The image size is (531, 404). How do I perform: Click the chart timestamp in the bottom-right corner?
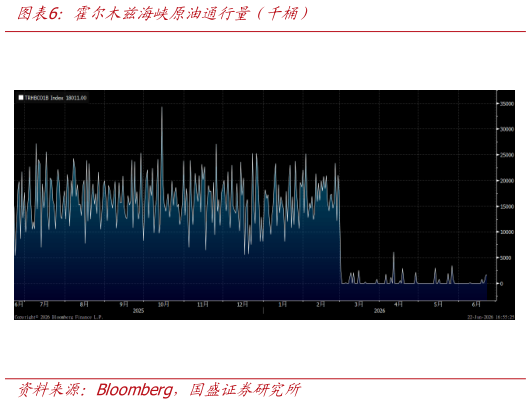click(491, 317)
